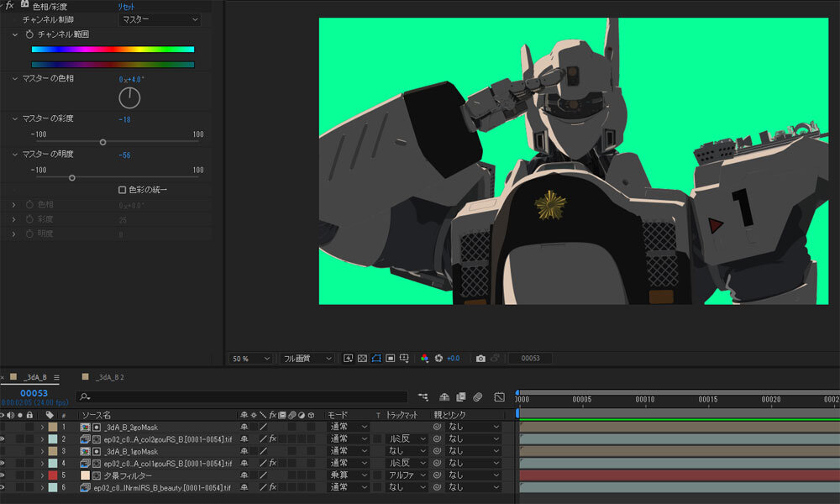The width and height of the screenshot is (840, 504).
Task: Collapse the マスターの彩度 property
Action: point(14,118)
